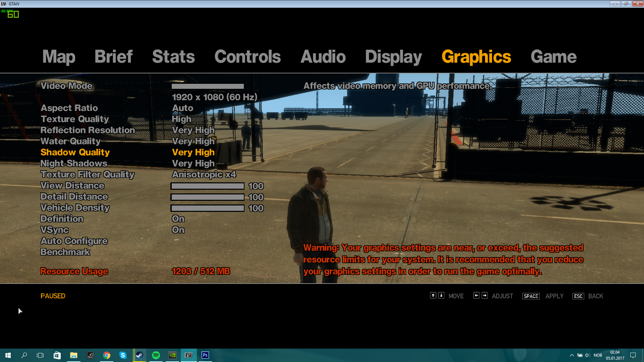The height and width of the screenshot is (362, 644).
Task: Switch to the Game tab
Action: [x=553, y=56]
